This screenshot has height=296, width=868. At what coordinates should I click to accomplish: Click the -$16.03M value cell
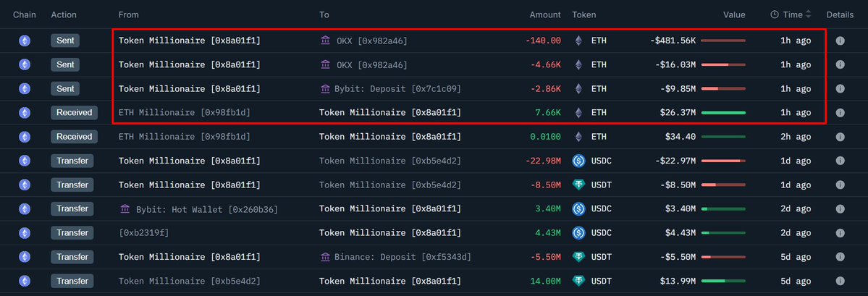(x=673, y=65)
